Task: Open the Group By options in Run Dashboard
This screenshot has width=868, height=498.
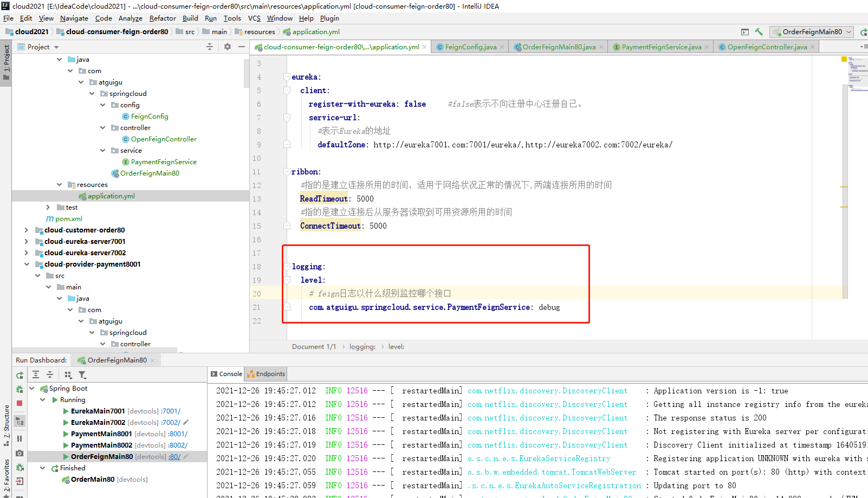Action: click(x=68, y=374)
